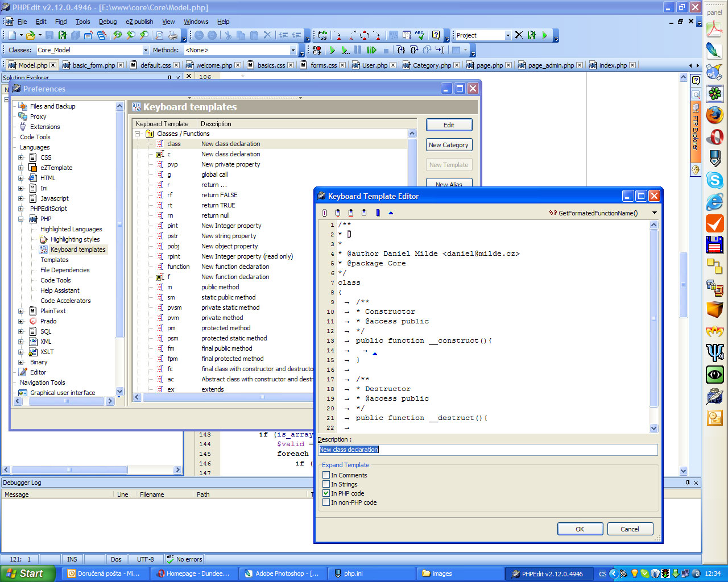Click the first cursor icon in template editor toolbar

(325, 213)
